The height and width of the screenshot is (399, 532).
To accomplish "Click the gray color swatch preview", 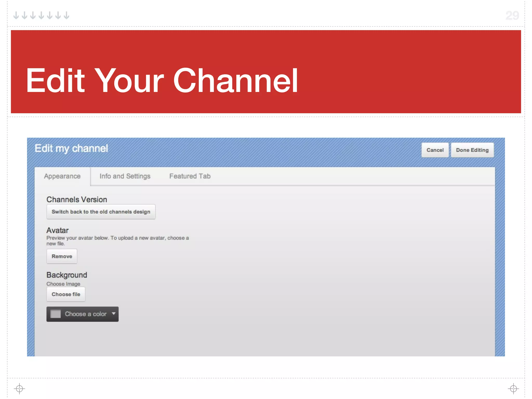I will [55, 314].
